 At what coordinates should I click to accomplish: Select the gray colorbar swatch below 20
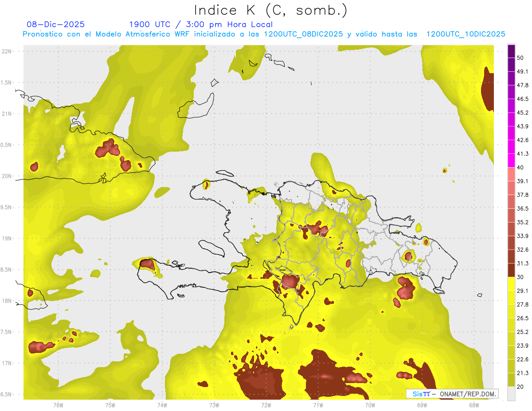(512, 394)
